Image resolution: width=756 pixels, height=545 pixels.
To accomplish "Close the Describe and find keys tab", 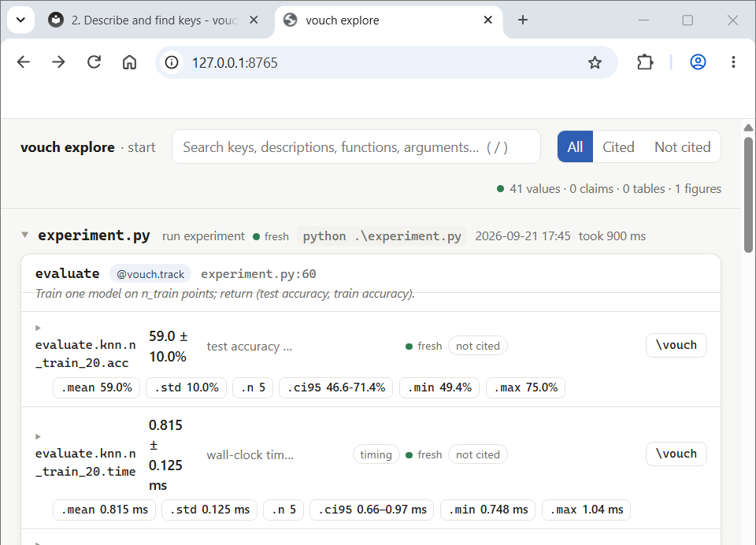I will (254, 20).
